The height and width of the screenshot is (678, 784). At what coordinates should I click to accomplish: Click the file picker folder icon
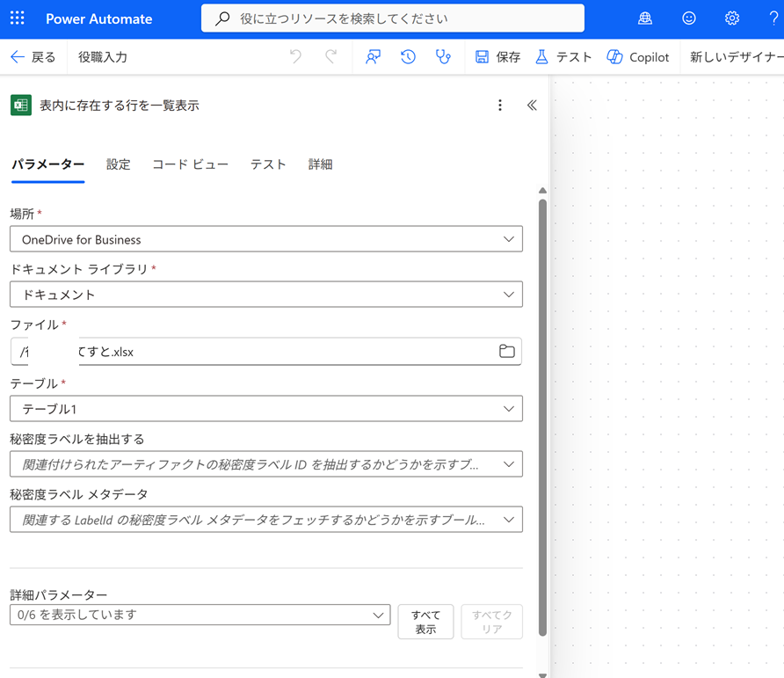pos(506,352)
